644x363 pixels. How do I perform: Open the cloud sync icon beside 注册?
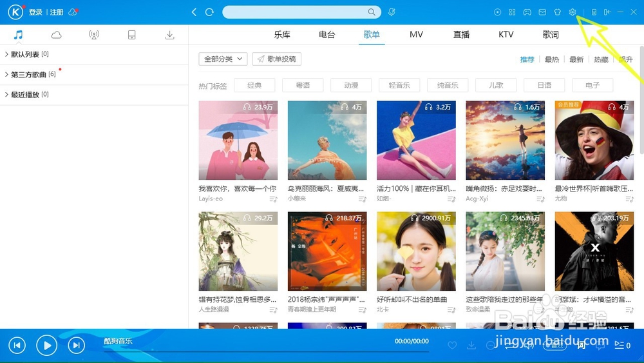73,12
